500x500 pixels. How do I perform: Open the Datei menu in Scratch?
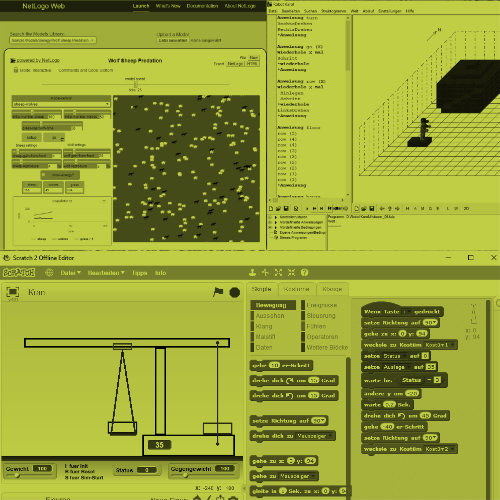point(70,273)
